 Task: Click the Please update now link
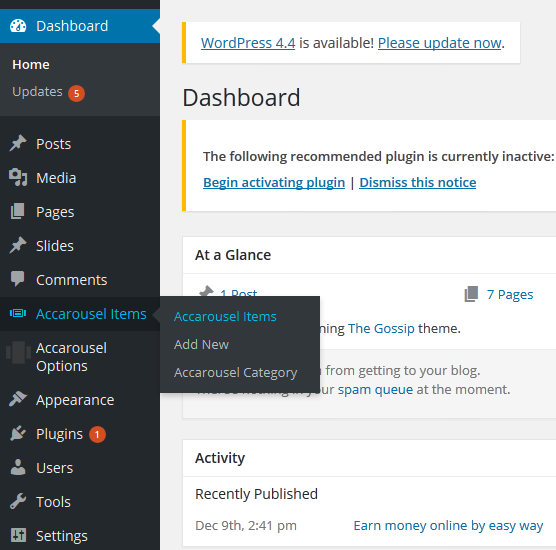pos(440,43)
